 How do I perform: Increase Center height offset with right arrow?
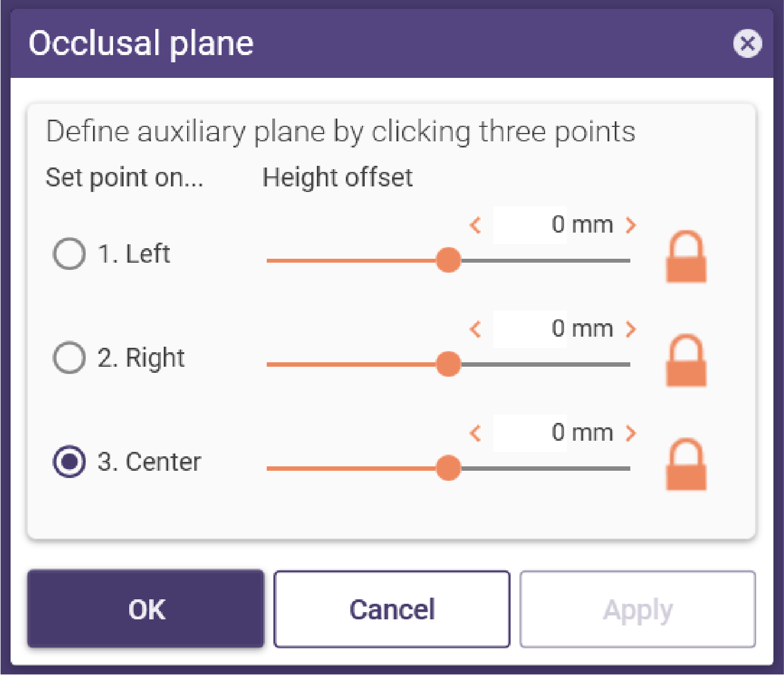coord(631,433)
